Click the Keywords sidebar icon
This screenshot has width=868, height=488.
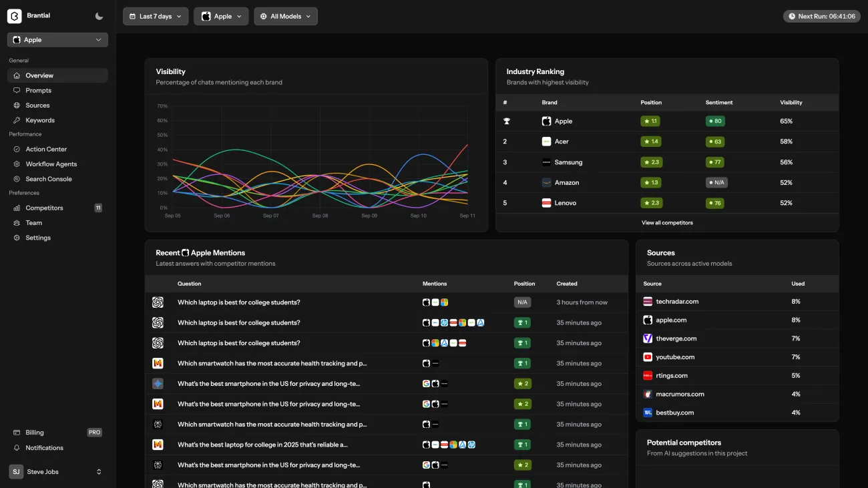(x=17, y=120)
